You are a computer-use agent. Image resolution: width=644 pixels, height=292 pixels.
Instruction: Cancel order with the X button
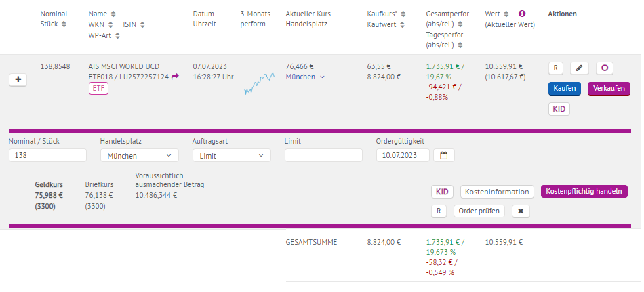521,211
